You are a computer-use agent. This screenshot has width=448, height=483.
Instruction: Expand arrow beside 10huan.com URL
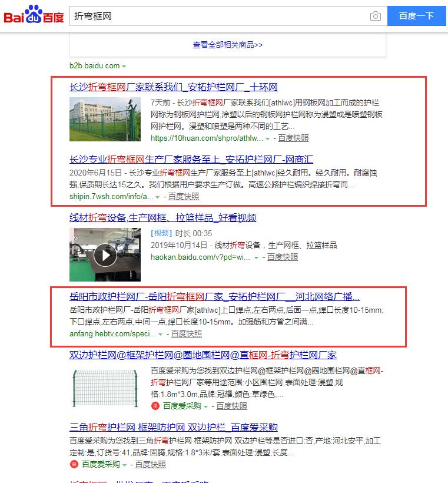click(x=268, y=139)
